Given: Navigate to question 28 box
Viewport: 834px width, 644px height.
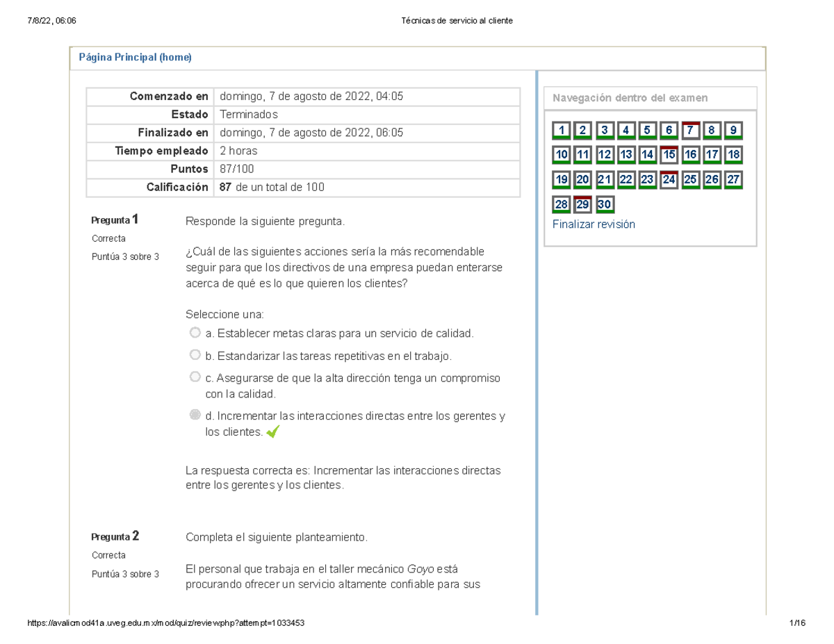Looking at the screenshot, I should coord(562,205).
